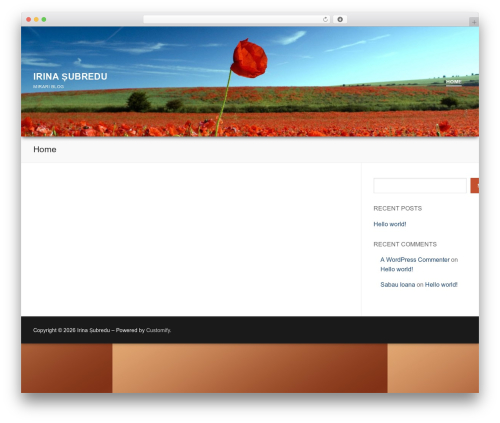Open Hello world! under A WordPress Commenter
Image resolution: width=500 pixels, height=423 pixels.
point(397,269)
